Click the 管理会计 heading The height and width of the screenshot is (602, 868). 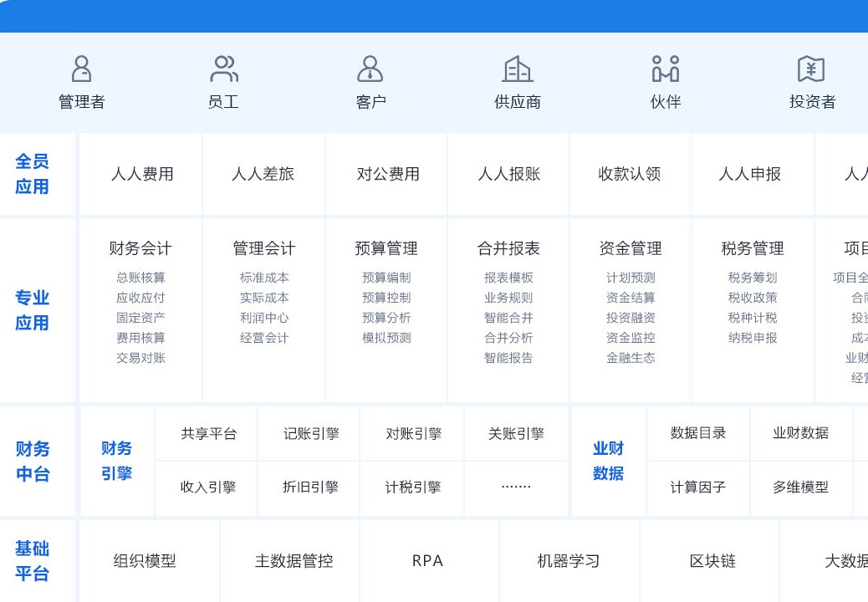pyautogui.click(x=264, y=247)
